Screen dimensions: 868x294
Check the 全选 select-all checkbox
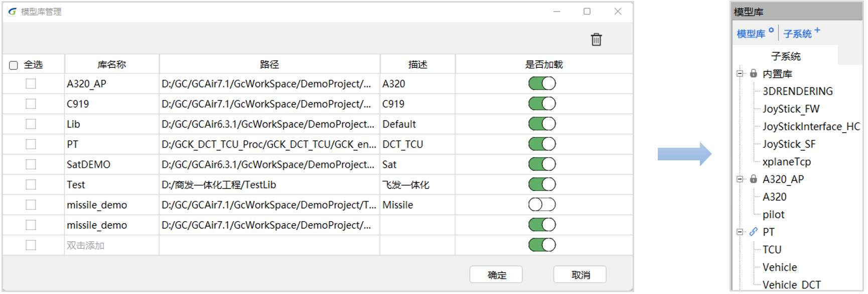click(x=14, y=65)
